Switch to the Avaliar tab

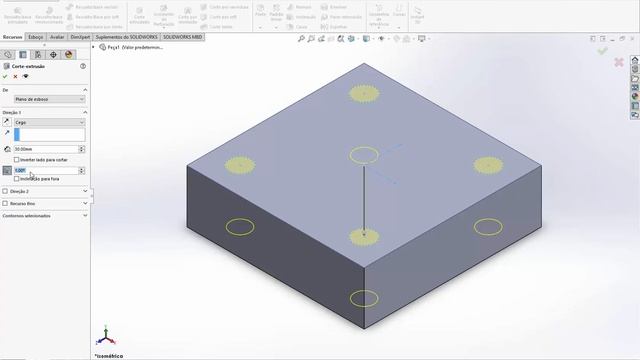click(57, 37)
